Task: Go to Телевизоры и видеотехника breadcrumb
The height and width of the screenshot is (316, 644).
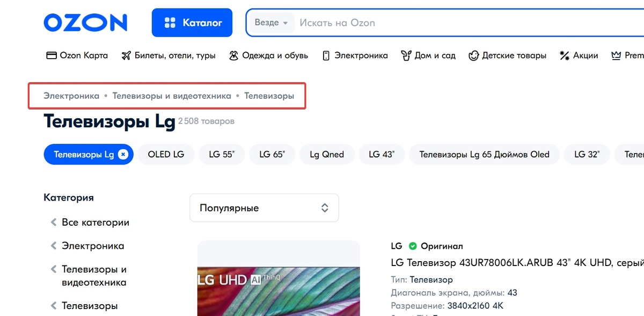Action: pos(172,96)
